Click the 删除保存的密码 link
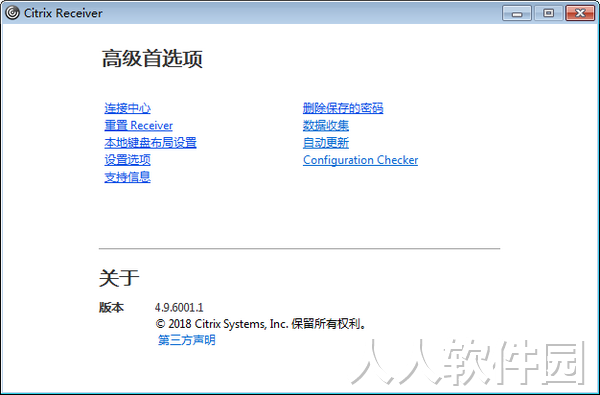600x395 pixels. (x=343, y=108)
